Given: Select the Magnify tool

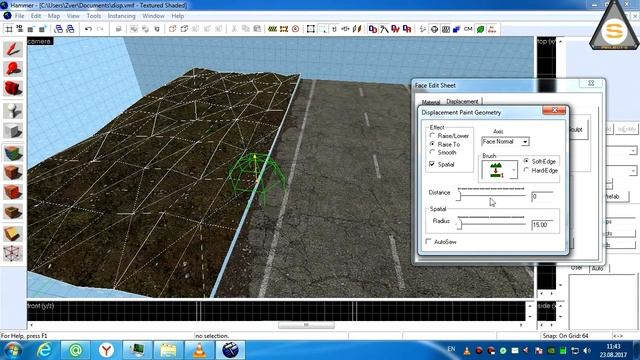Looking at the screenshot, I should [x=13, y=69].
